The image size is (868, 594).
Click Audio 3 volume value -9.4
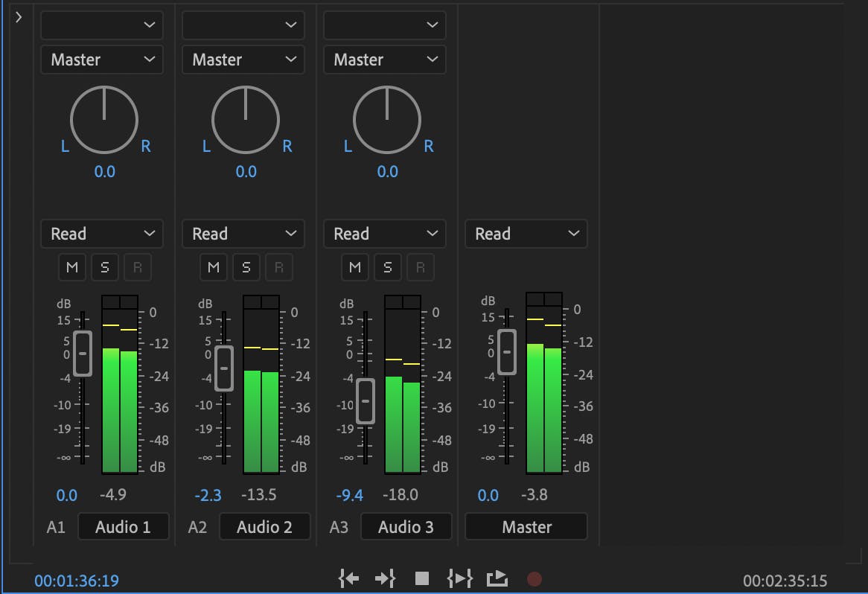coord(349,496)
